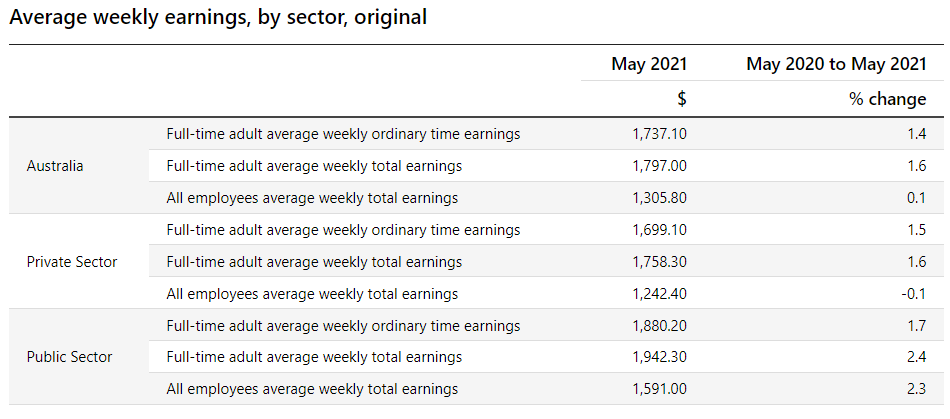The width and height of the screenshot is (950, 419).
Task: Click the 1,942.30 earnings cell
Action: 660,357
